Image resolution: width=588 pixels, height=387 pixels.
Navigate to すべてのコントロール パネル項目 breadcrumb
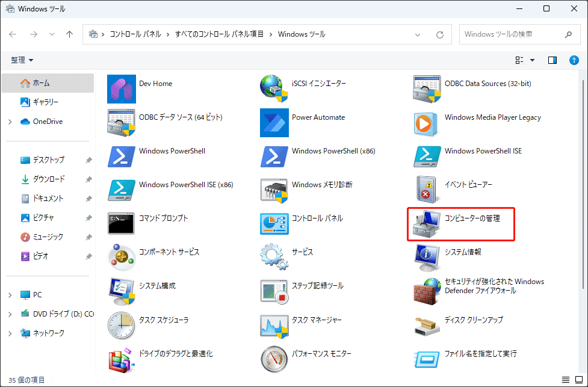tap(220, 34)
